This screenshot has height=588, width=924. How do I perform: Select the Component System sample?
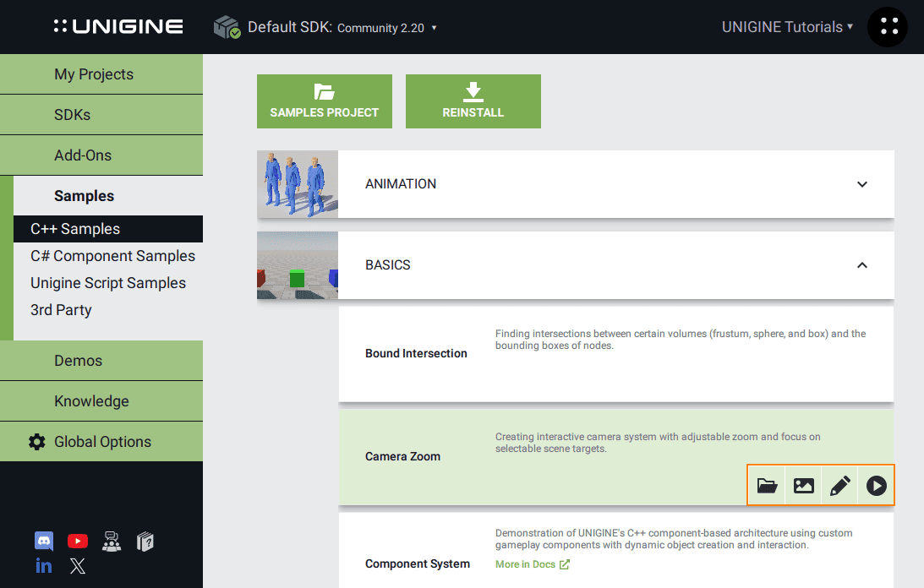click(x=418, y=563)
